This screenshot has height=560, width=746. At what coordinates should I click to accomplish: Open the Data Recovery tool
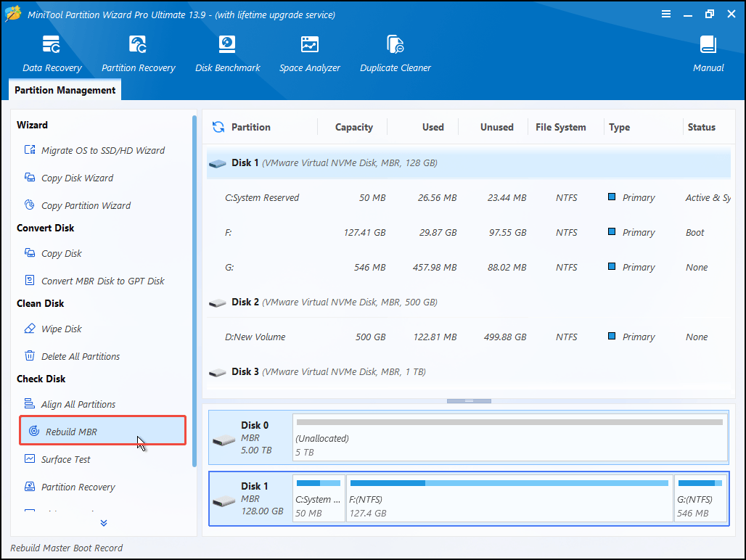52,54
